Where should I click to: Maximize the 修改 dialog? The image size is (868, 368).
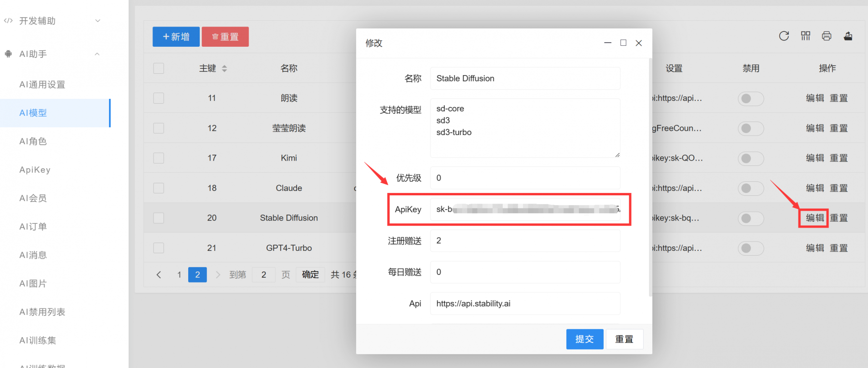[623, 43]
